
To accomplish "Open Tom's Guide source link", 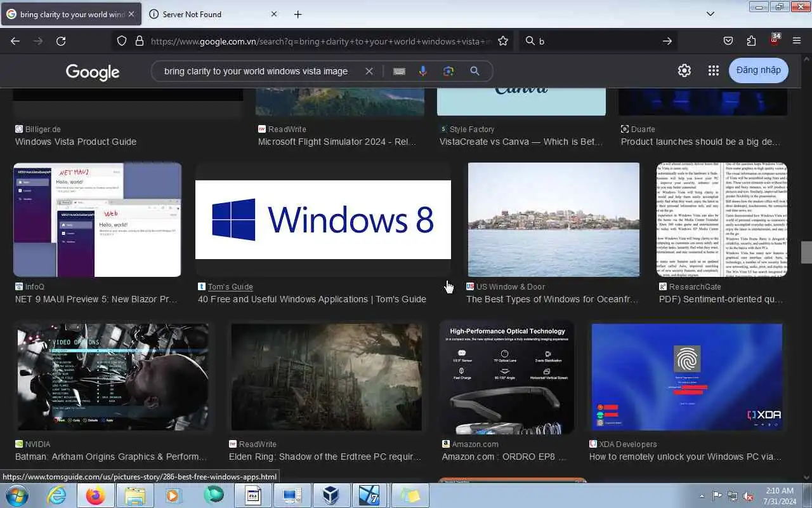I will tap(230, 286).
